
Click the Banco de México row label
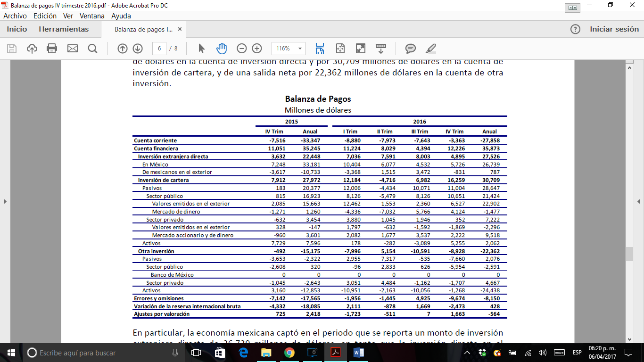[x=172, y=275]
